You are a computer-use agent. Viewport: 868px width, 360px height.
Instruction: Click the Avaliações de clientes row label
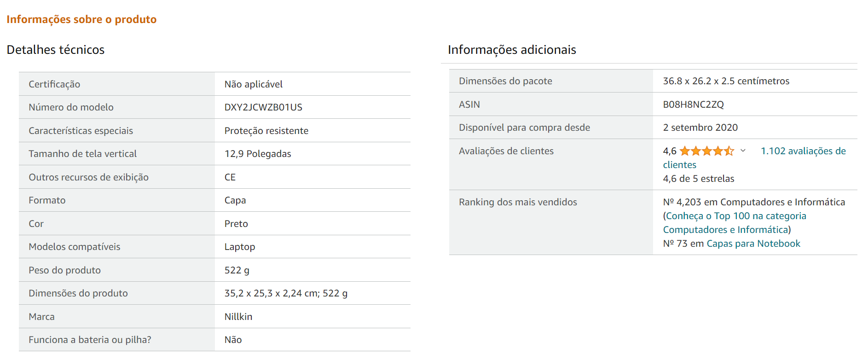506,151
